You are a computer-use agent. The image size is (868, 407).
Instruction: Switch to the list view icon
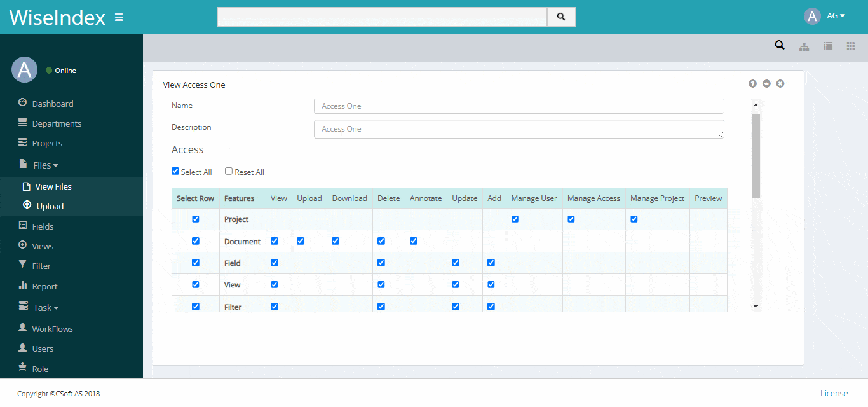pyautogui.click(x=827, y=45)
